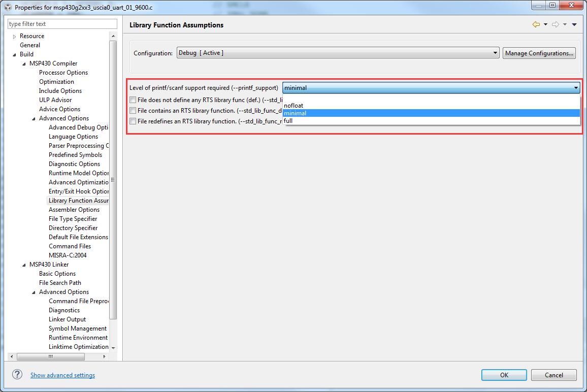The image size is (587, 392).
Task: Select 'nofloat' from the dropdown list
Action: pyautogui.click(x=431, y=106)
